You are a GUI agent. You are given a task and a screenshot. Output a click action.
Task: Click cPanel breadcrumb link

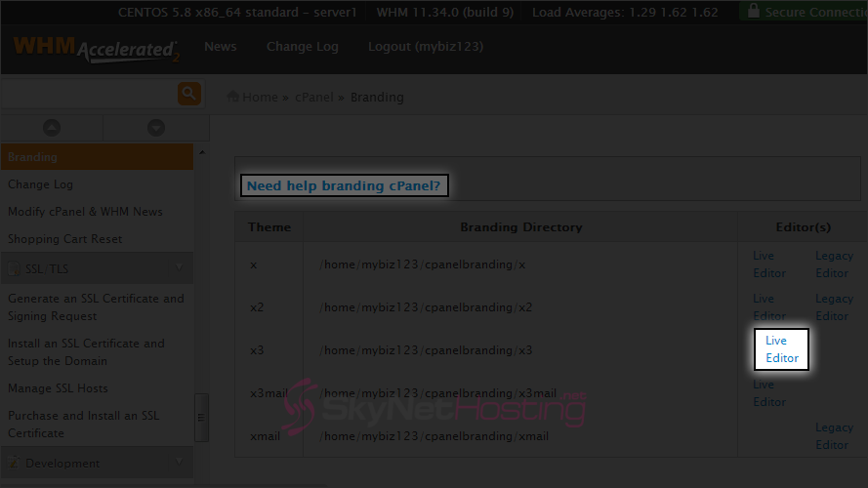313,97
